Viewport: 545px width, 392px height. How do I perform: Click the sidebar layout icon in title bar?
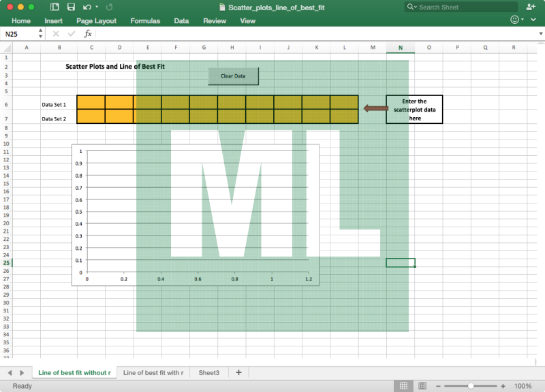54,7
